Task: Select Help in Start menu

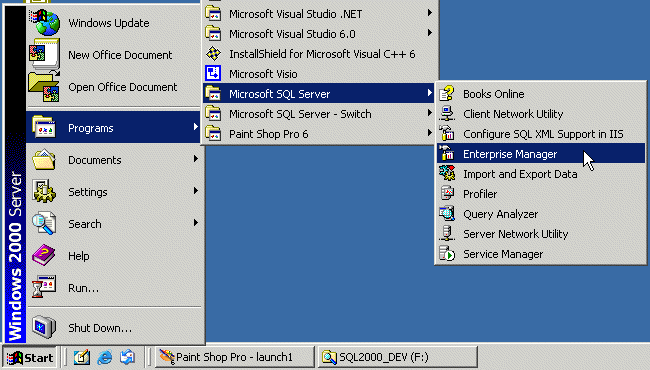Action: pos(114,255)
